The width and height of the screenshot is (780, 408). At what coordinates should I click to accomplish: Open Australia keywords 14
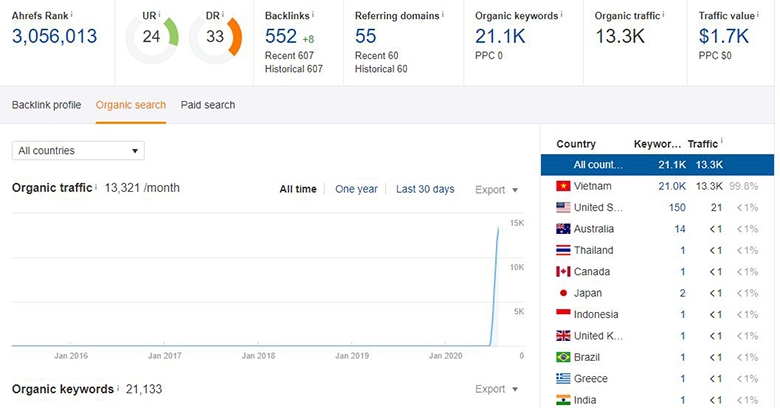pos(680,229)
